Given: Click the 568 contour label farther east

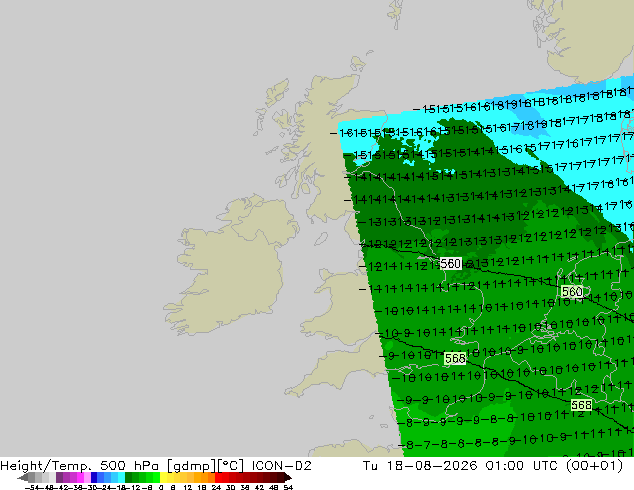Looking at the screenshot, I should pyautogui.click(x=581, y=405).
